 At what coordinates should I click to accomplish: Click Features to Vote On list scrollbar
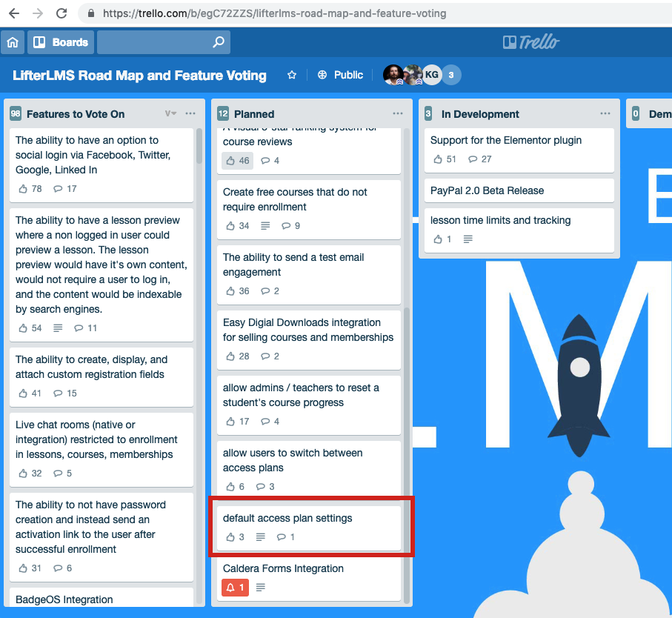pos(199,146)
